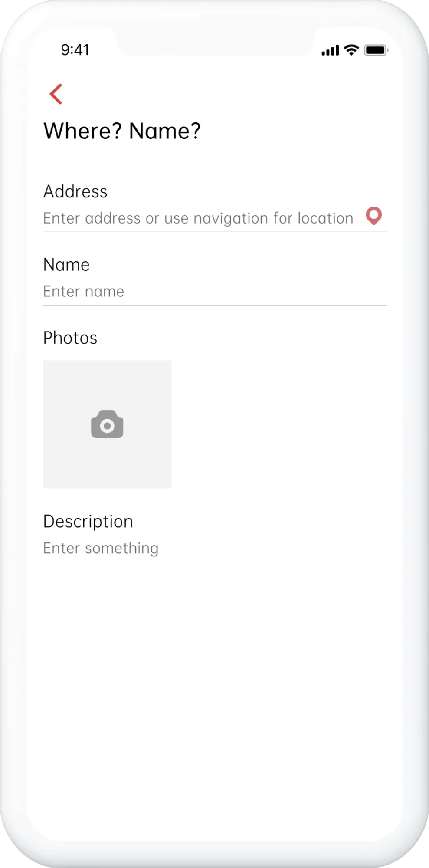Click the Description field label
The height and width of the screenshot is (868, 429).
tap(88, 522)
